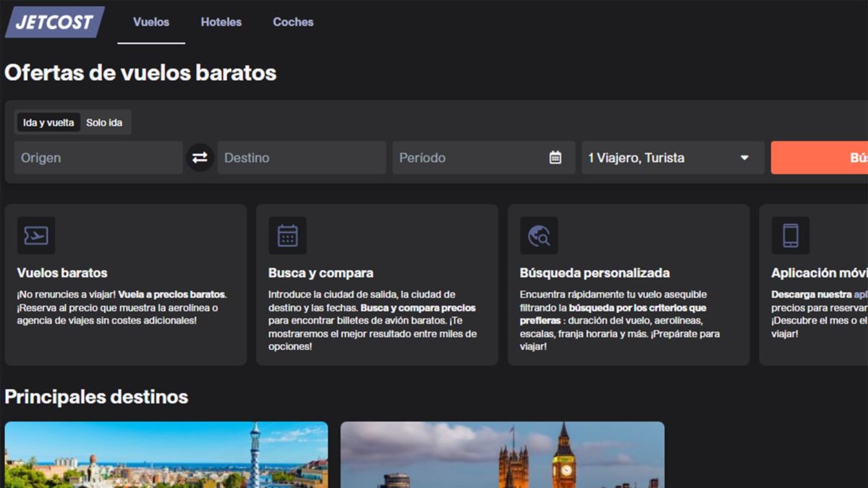Viewport: 868px width, 488px height.
Task: Click the globe search icon for Búsqueda personalizada
Action: coord(539,236)
